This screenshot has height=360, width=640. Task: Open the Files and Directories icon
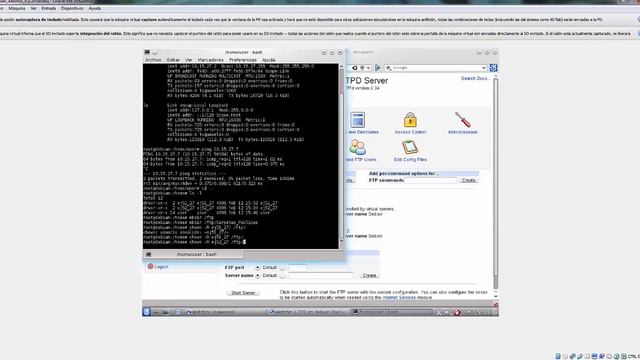click(358, 120)
